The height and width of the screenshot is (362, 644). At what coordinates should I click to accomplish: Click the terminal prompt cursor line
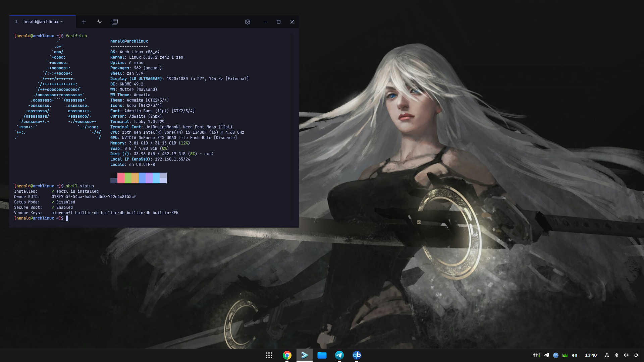click(x=67, y=218)
